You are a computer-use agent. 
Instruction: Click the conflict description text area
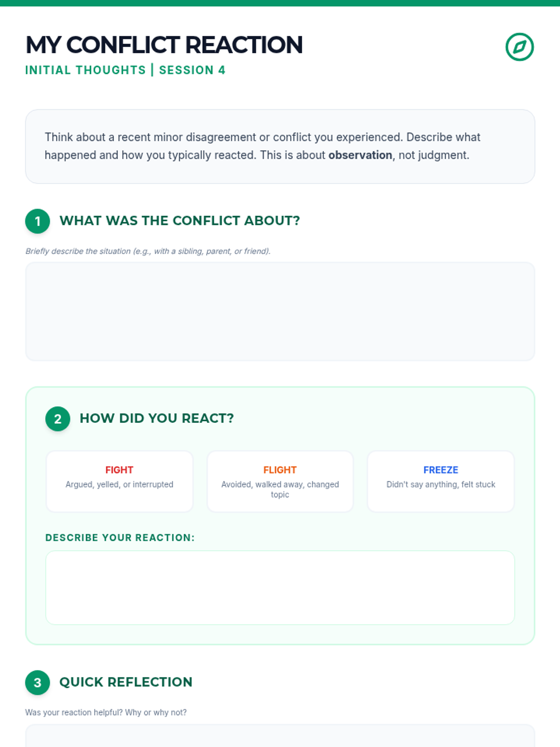coord(280,311)
